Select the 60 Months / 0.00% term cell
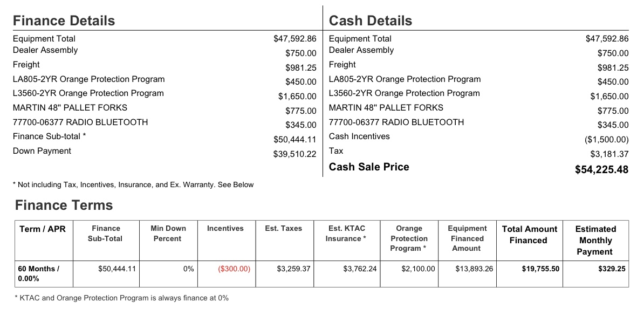 44,273
